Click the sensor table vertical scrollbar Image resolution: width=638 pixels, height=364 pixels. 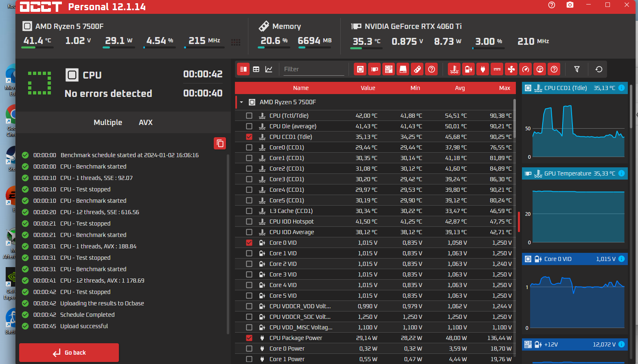click(x=515, y=118)
